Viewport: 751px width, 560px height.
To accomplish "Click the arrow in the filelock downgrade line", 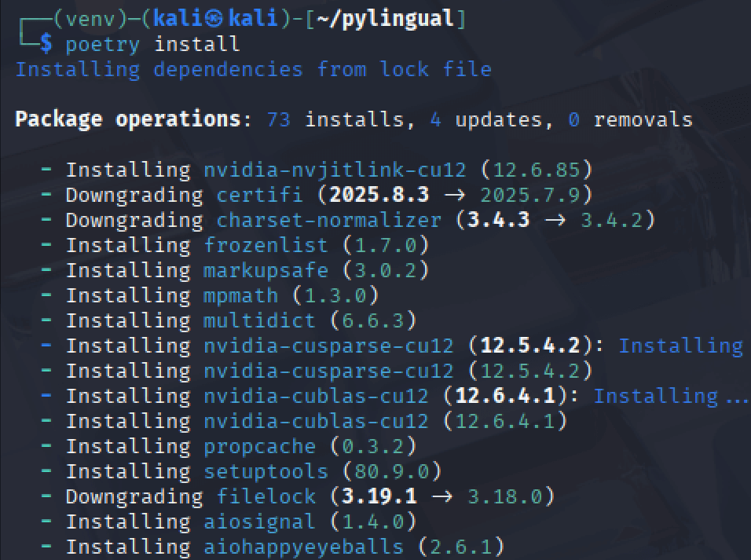I will click(441, 496).
